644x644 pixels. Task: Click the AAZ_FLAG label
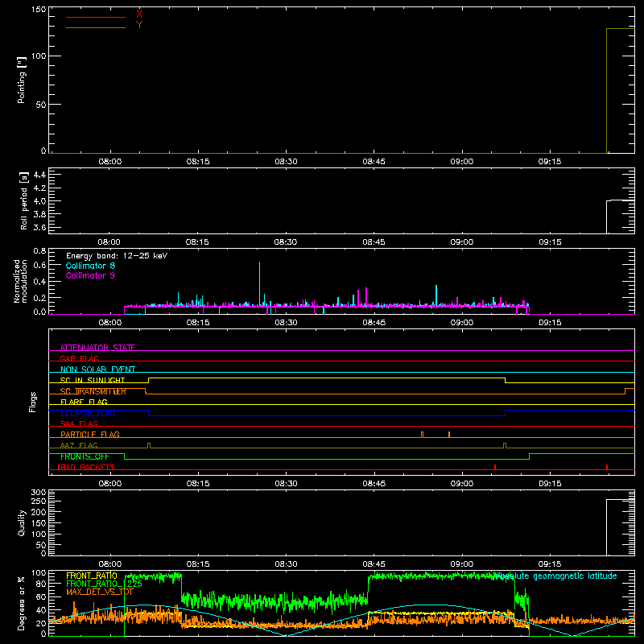pyautogui.click(x=79, y=445)
